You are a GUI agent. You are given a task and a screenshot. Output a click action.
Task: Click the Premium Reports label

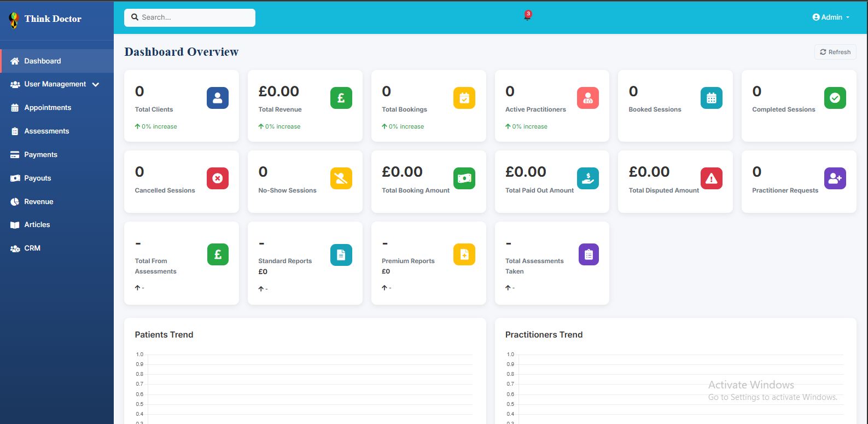408,261
